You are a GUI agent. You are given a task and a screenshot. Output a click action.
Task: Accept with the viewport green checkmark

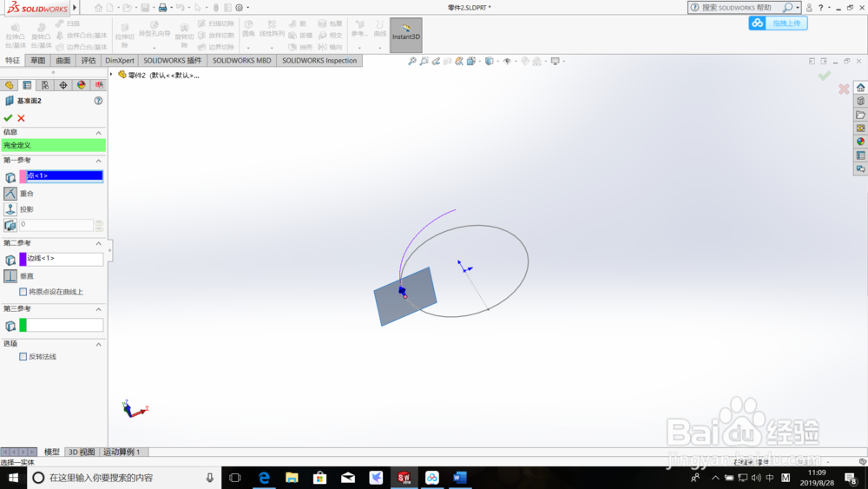(x=825, y=76)
